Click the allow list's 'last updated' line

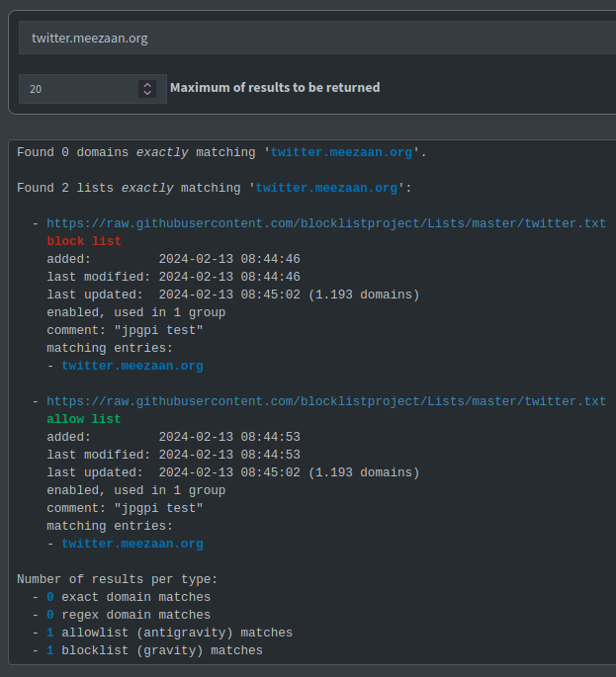pos(232,472)
